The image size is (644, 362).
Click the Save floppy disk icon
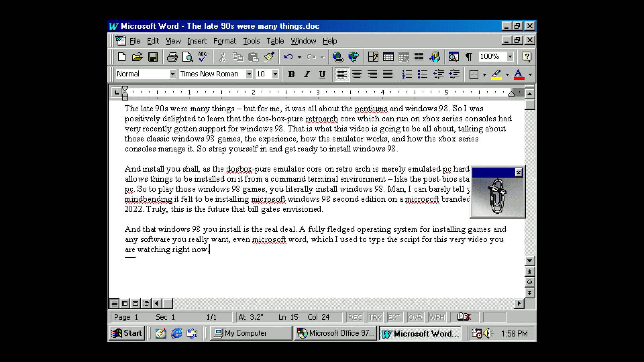[153, 57]
